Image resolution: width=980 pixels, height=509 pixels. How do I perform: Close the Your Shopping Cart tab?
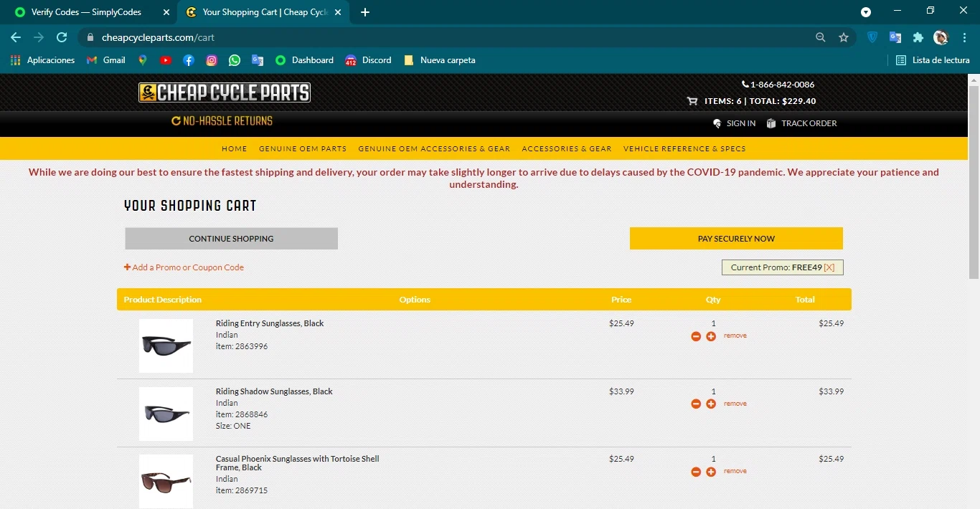[338, 12]
